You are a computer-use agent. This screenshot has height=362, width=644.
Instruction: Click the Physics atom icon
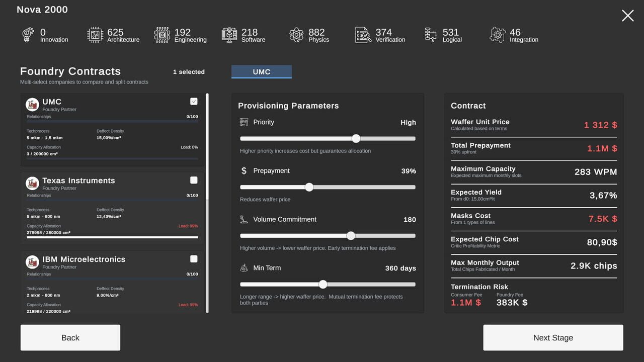point(296,35)
